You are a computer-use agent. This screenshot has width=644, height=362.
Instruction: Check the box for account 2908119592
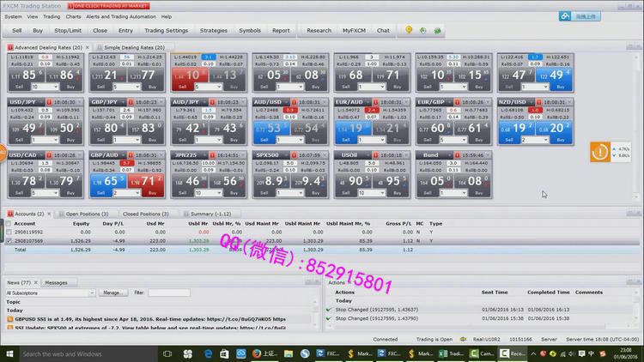9,232
